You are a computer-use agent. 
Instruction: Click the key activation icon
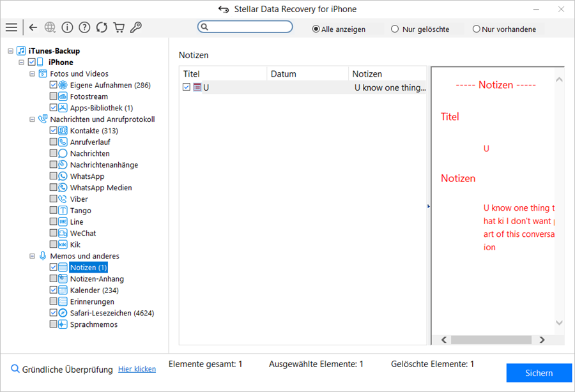coord(135,27)
